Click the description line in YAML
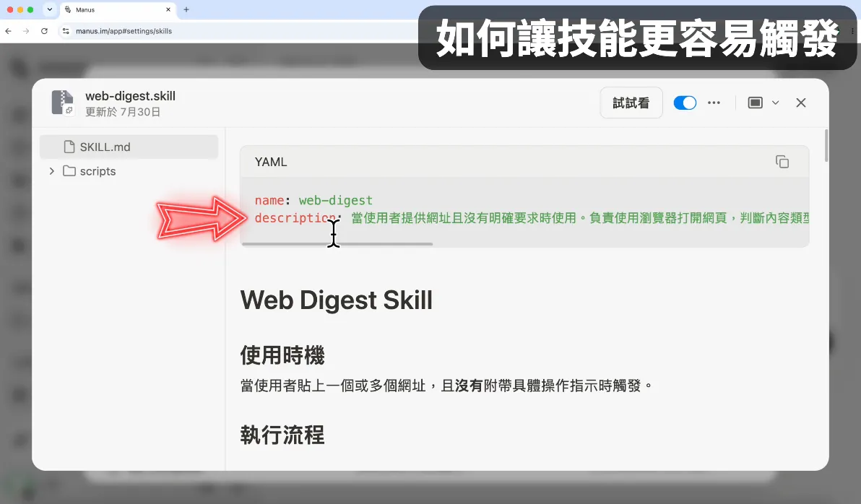Image resolution: width=861 pixels, height=504 pixels. 532,218
